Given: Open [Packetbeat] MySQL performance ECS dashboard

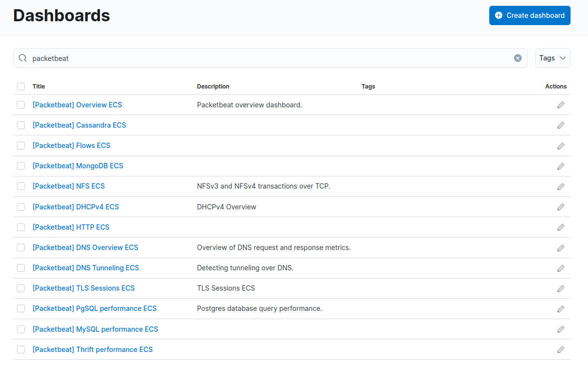Looking at the screenshot, I should [95, 329].
